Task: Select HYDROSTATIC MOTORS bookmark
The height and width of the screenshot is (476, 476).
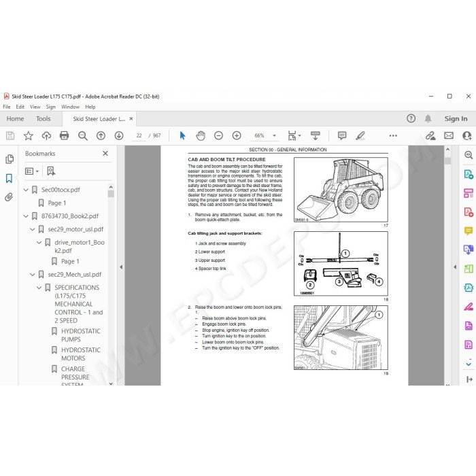Action: [81, 354]
